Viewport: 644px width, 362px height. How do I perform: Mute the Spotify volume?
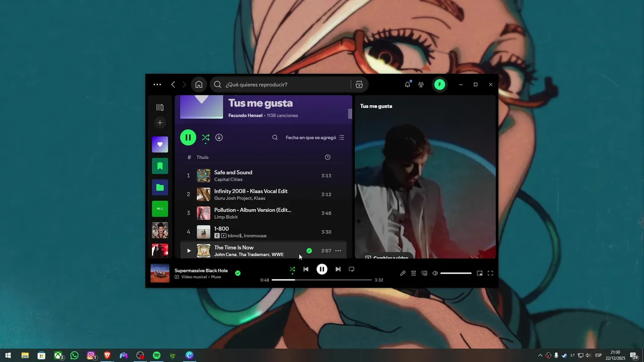tap(435, 273)
